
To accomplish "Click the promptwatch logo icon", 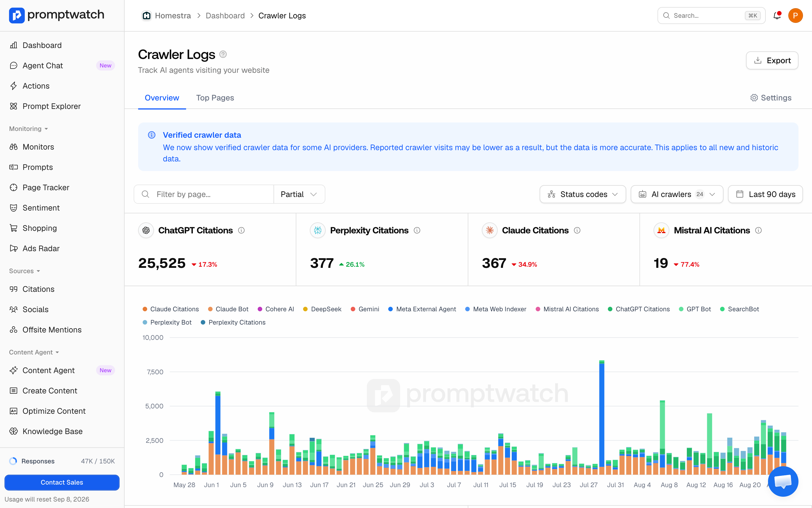I will pyautogui.click(x=17, y=15).
